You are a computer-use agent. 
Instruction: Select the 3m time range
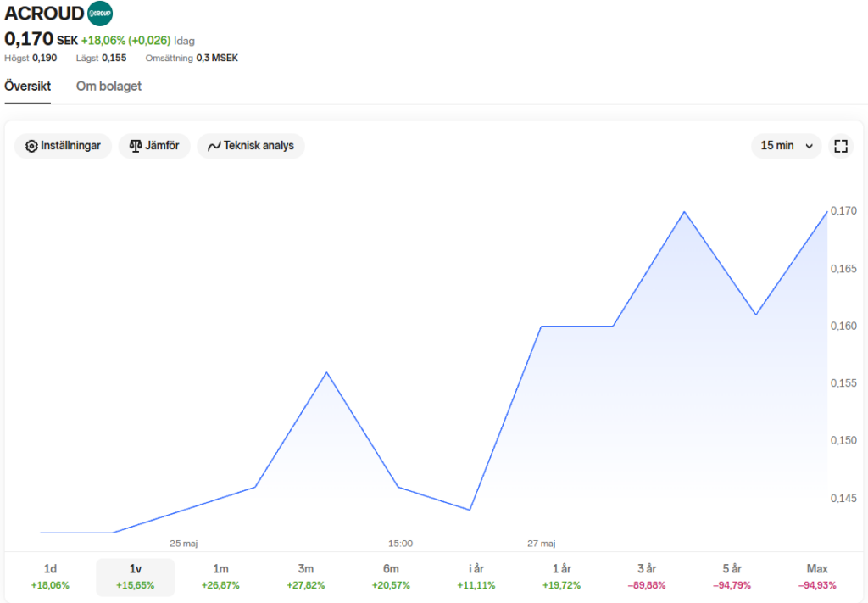click(306, 577)
